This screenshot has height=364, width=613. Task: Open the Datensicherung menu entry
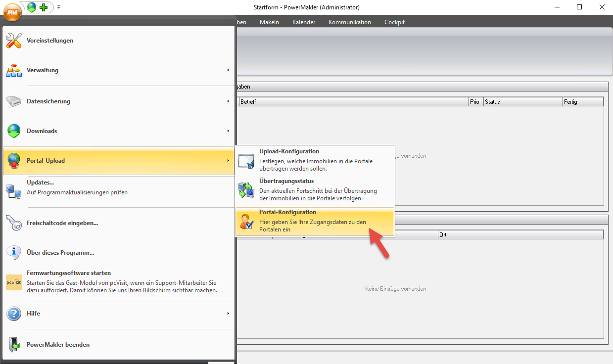(119, 101)
